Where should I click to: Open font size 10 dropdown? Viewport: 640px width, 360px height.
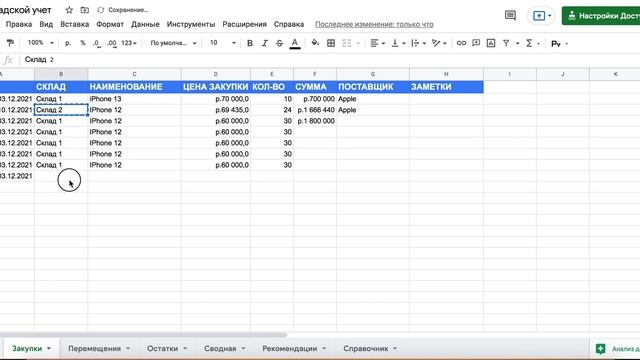pyautogui.click(x=223, y=43)
